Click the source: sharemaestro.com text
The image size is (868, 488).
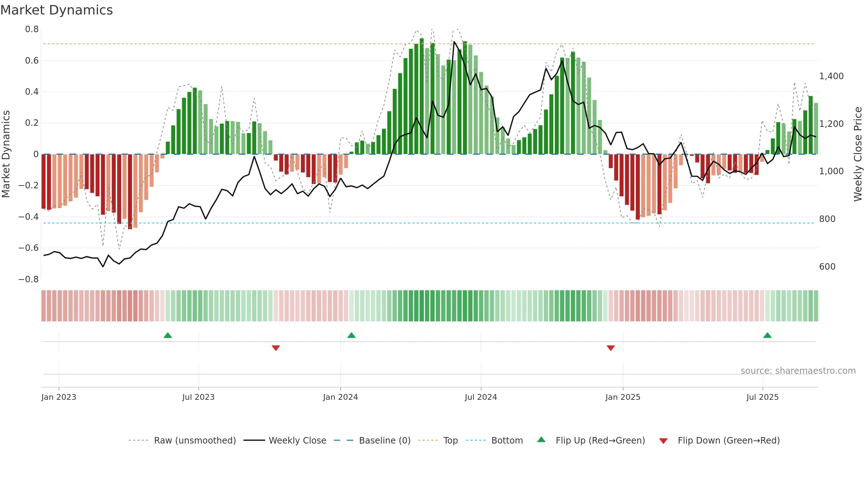click(798, 371)
